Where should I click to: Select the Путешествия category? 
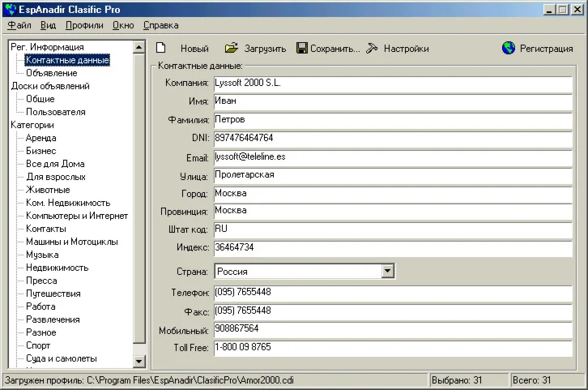tap(53, 294)
